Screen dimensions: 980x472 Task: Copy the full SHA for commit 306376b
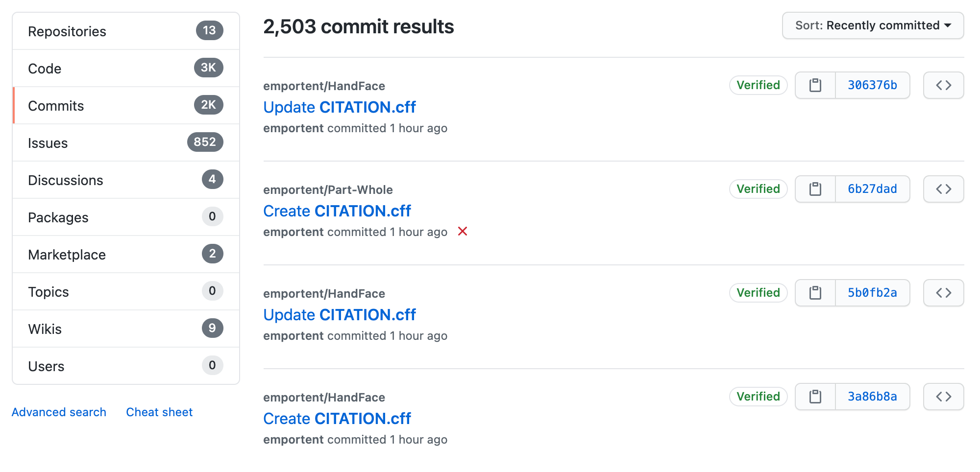click(815, 85)
